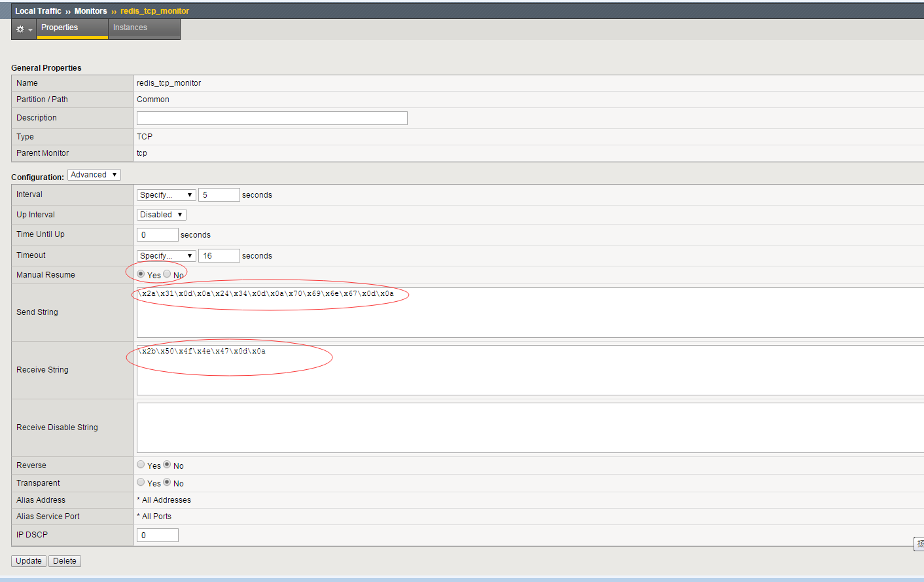Click the Time Until Up field

[x=158, y=235]
